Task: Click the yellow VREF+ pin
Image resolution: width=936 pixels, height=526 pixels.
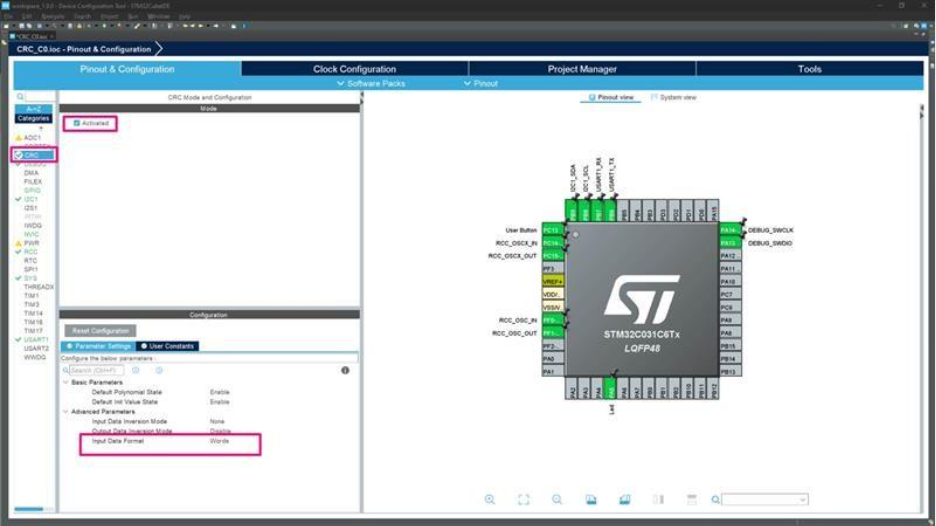Action: [552, 281]
